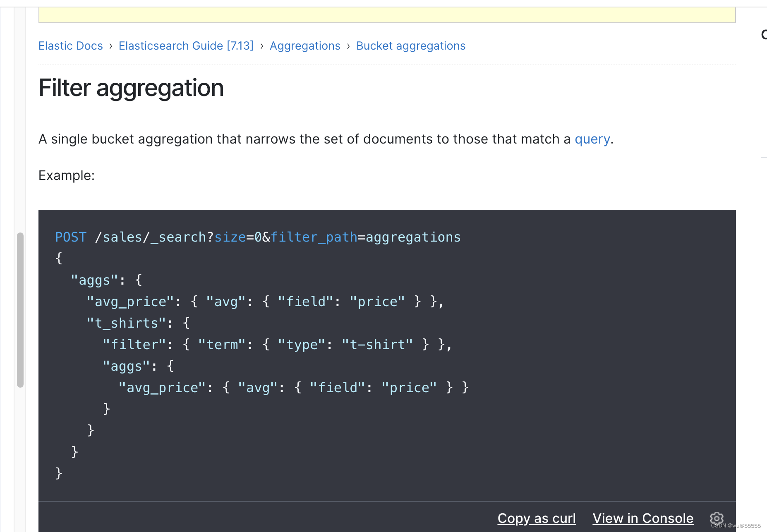
Task: Click View in Console
Action: (x=643, y=518)
